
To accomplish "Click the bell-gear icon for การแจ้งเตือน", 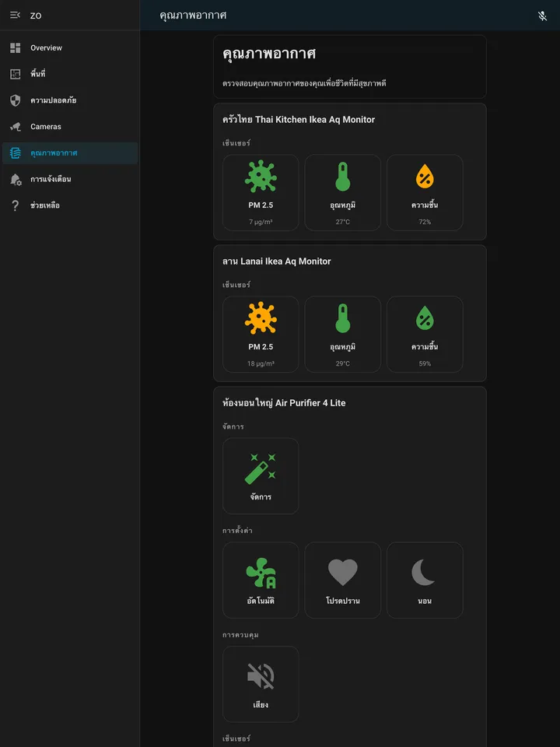I will point(16,179).
